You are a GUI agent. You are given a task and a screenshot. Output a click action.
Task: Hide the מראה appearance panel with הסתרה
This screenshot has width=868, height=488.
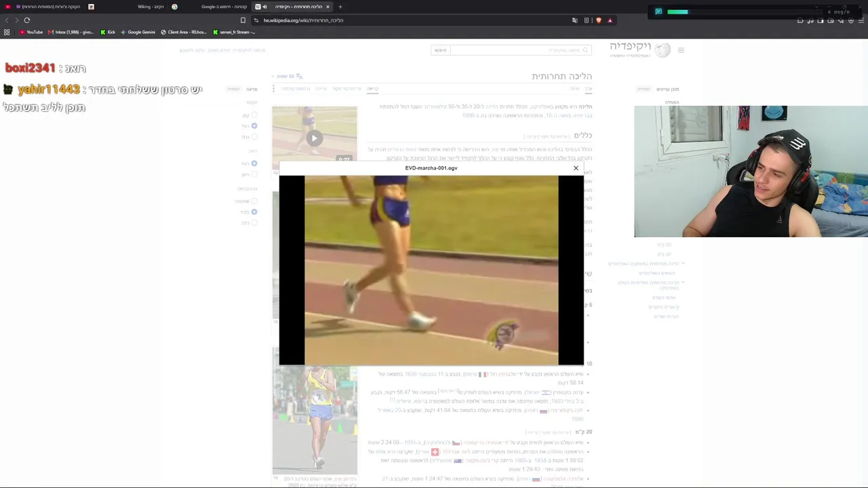(233, 89)
